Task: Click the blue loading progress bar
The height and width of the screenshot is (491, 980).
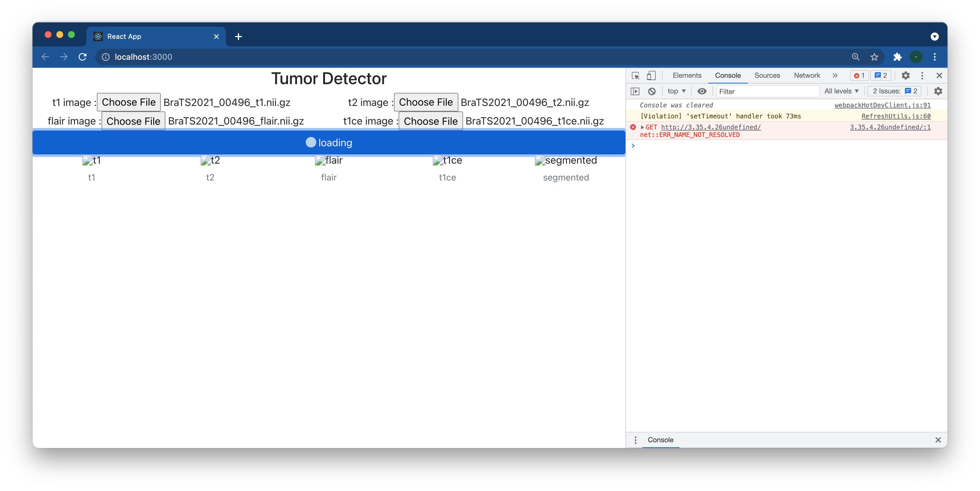Action: coord(329,143)
